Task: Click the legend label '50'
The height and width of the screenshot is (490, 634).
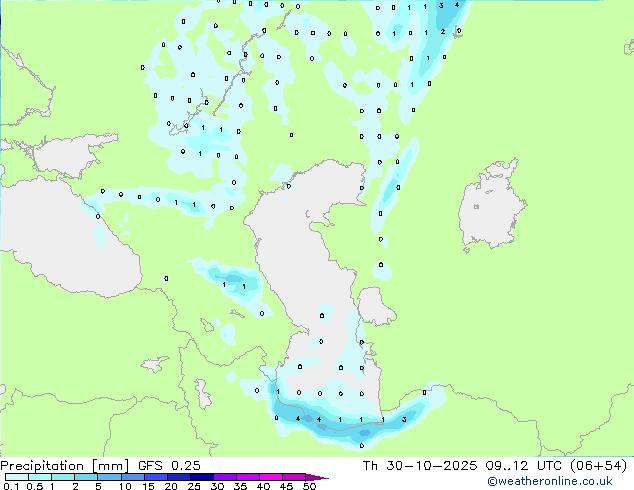Action: (309, 486)
